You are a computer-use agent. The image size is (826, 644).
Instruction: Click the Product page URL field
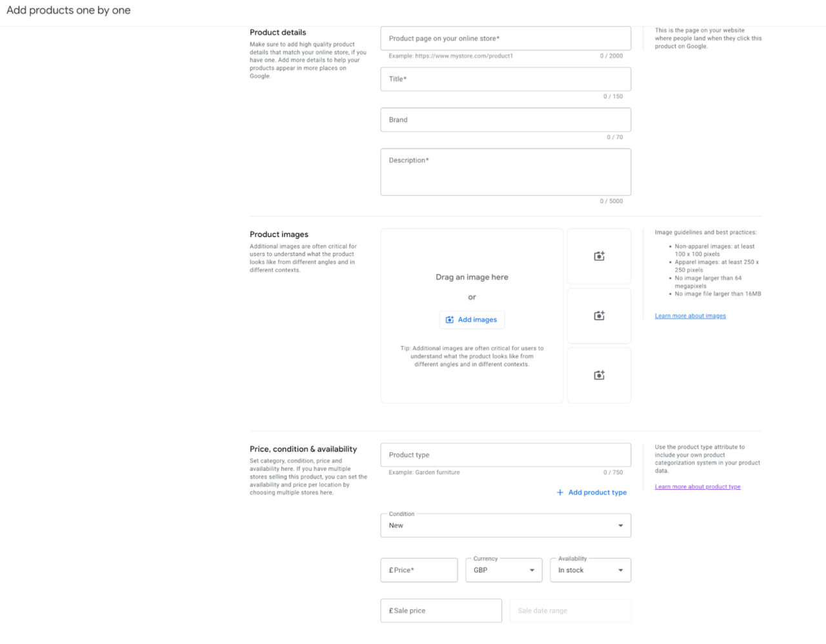[x=505, y=38]
